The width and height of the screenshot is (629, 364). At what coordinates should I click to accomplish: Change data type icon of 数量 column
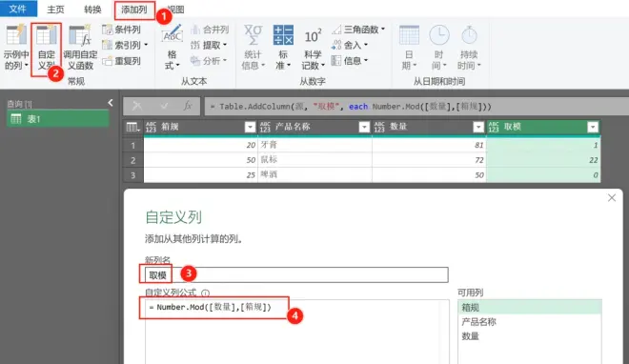(x=379, y=127)
